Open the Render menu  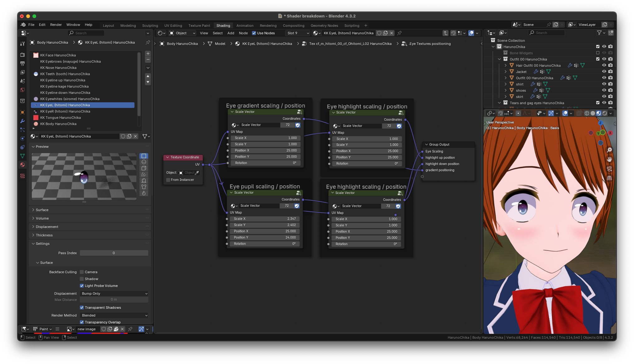coord(56,25)
